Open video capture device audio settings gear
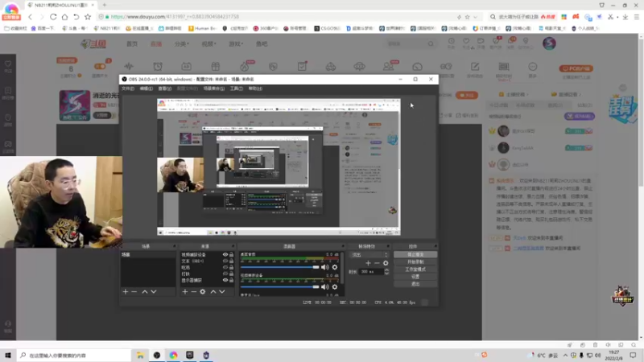The image size is (644, 362). pyautogui.click(x=335, y=287)
